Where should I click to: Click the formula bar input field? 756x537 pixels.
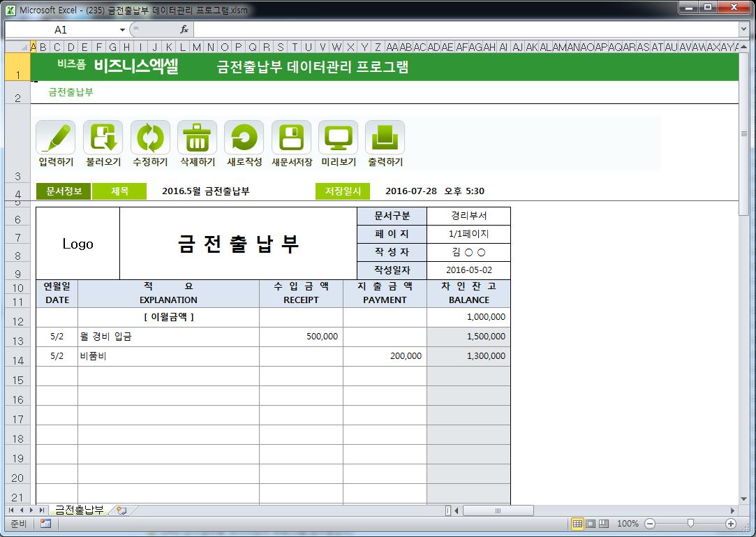[x=461, y=29]
